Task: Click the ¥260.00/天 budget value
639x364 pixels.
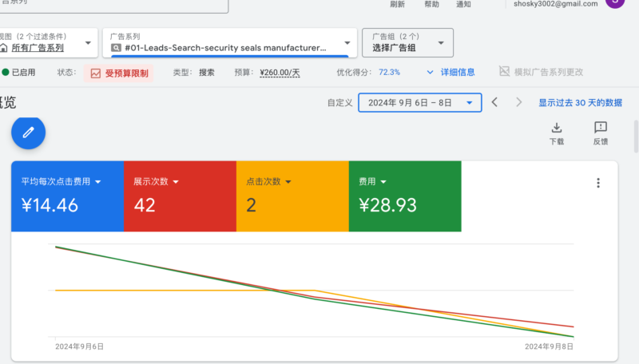Action: tap(280, 73)
